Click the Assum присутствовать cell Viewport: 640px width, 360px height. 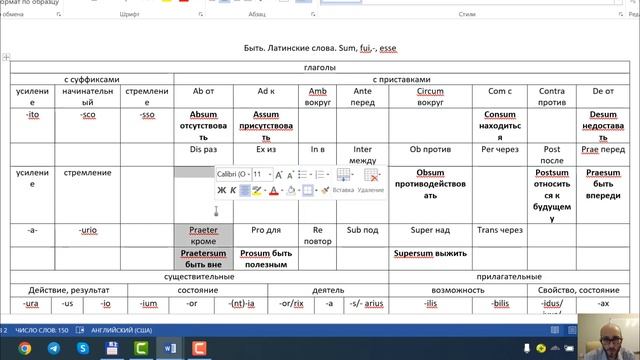click(x=266, y=126)
